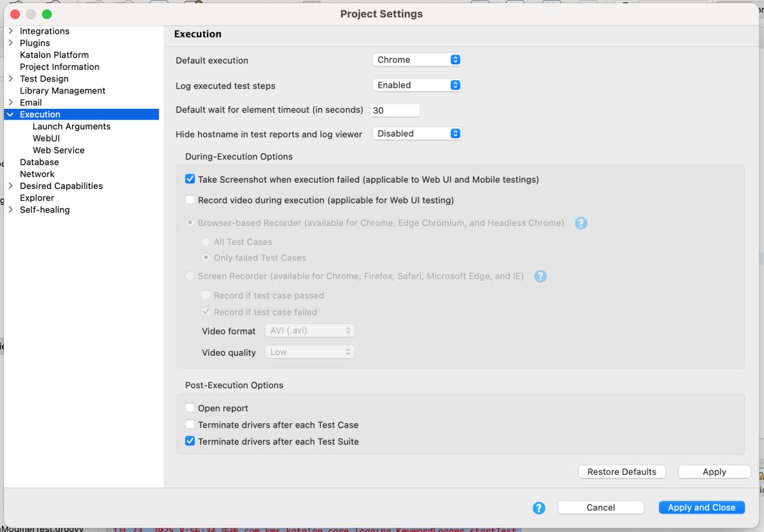Image resolution: width=764 pixels, height=532 pixels.
Task: Select Database in settings tree
Action: [x=39, y=162]
